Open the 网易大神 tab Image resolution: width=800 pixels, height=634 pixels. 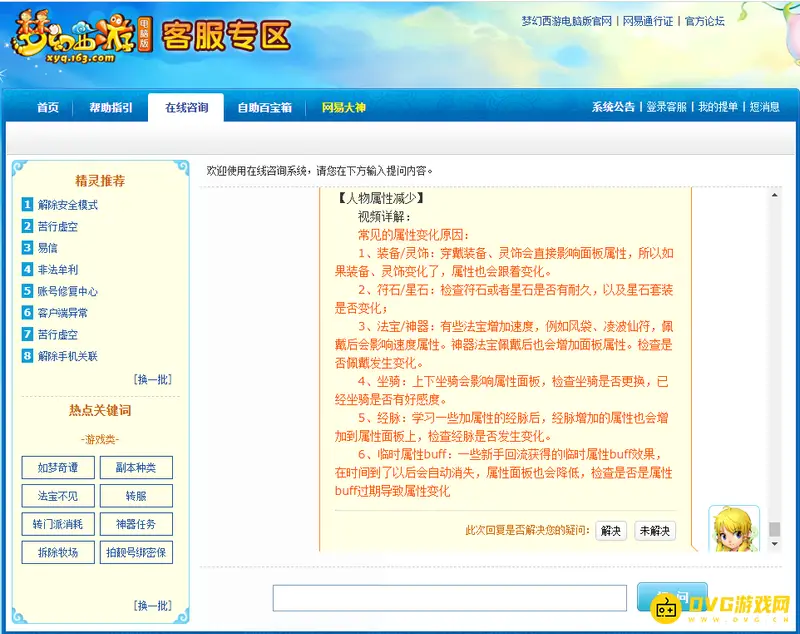[x=343, y=108]
